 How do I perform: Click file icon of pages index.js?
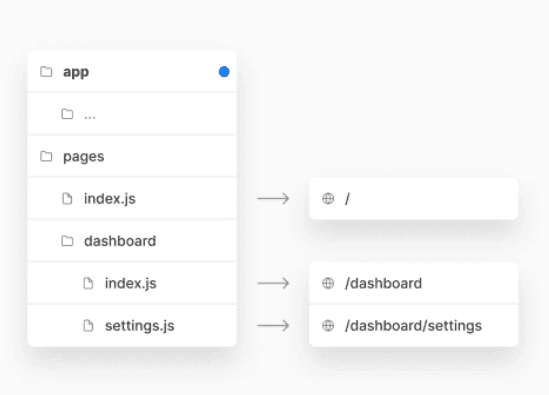67,199
